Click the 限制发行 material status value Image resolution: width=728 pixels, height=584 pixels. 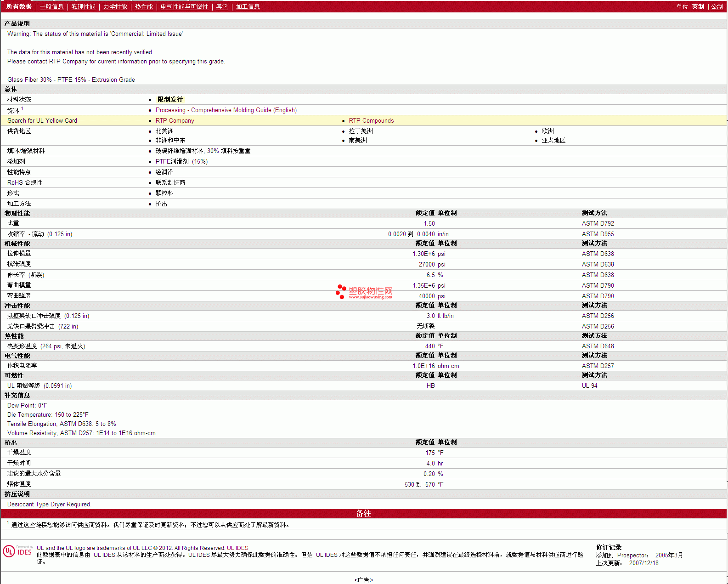(x=170, y=99)
